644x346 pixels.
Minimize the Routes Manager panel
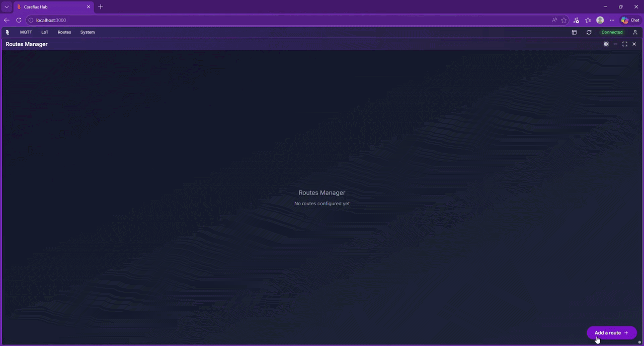click(615, 44)
